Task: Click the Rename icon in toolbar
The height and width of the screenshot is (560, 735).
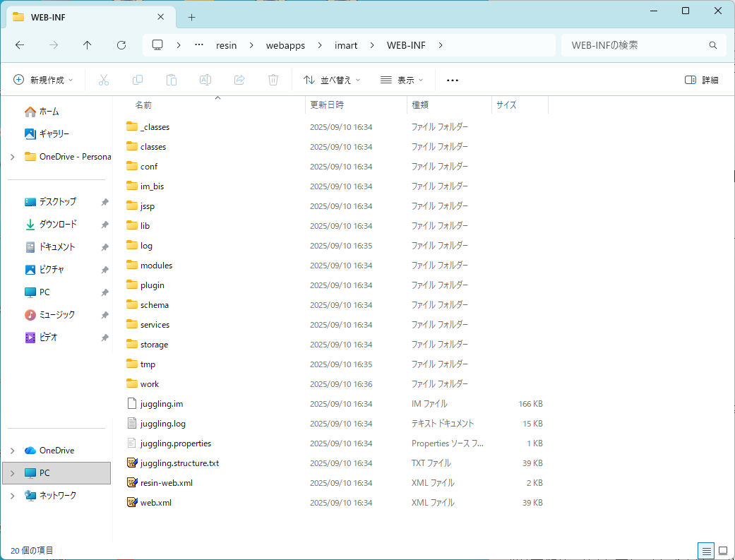Action: point(205,80)
